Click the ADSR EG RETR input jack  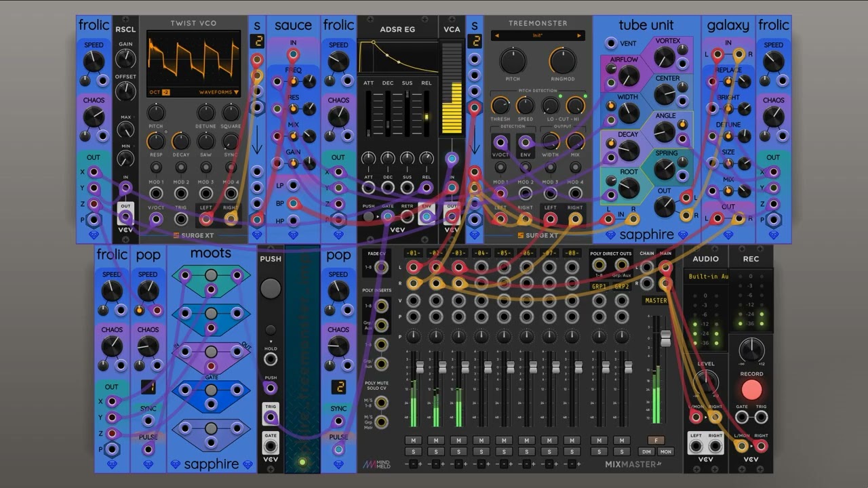pos(407,217)
